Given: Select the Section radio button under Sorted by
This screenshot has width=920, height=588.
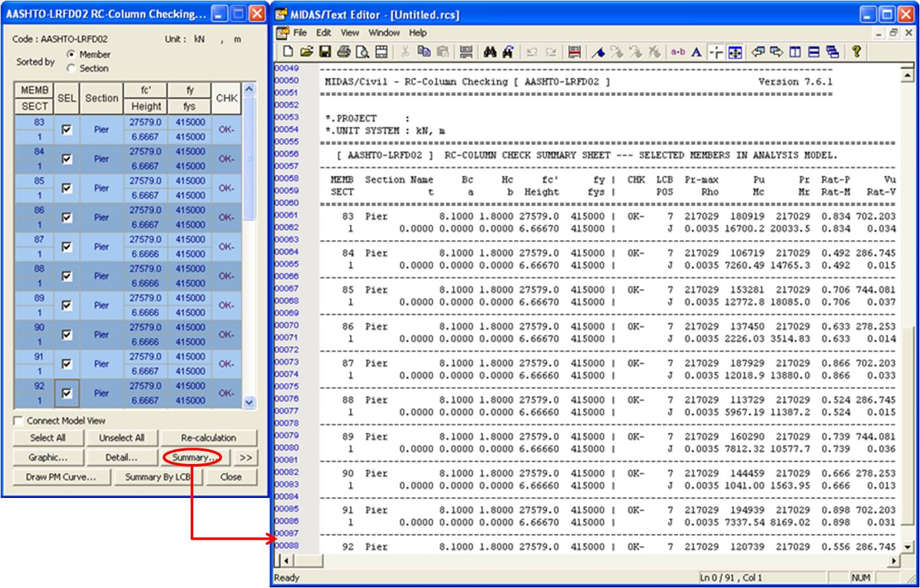Looking at the screenshot, I should (x=71, y=68).
